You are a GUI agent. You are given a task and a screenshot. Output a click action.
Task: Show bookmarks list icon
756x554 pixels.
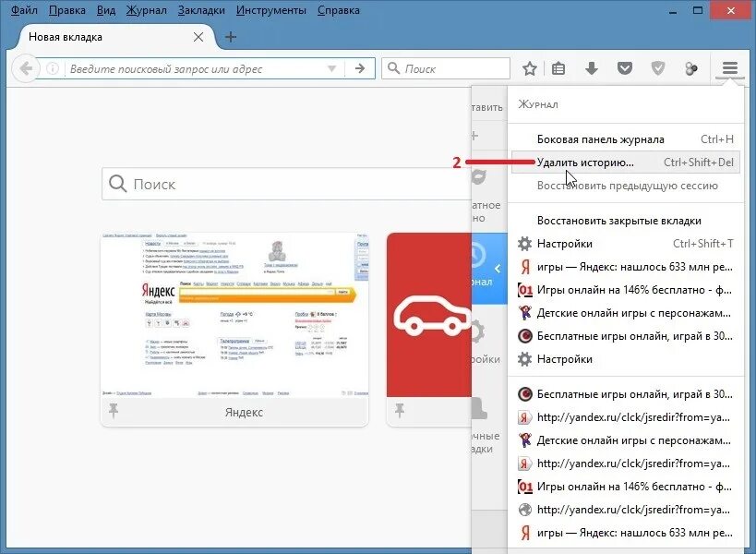pos(558,68)
